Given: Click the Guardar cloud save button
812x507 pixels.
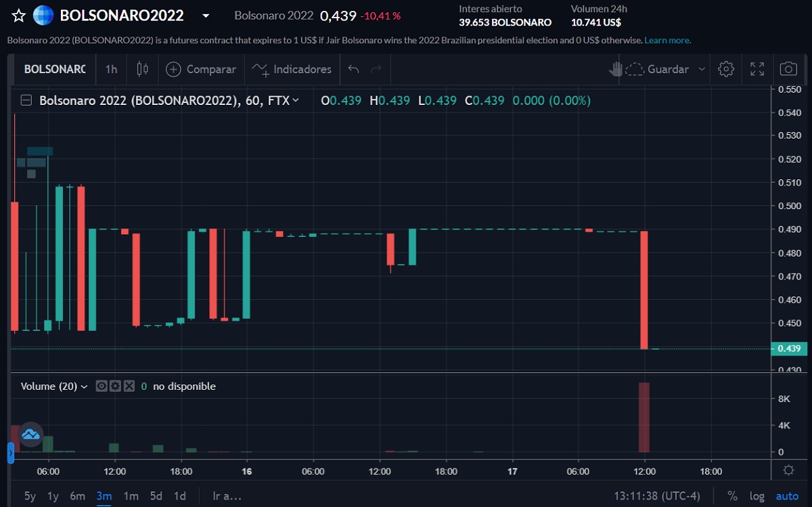Looking at the screenshot, I should click(x=657, y=69).
